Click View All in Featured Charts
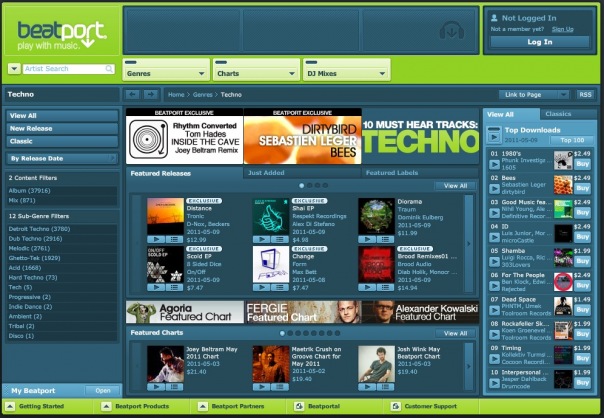604x418 pixels. click(455, 333)
